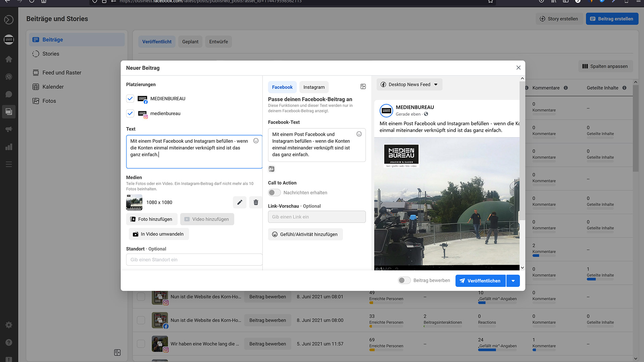The image size is (644, 362).
Task: Uncheck the medienbureau Instagram placement
Action: (x=130, y=113)
